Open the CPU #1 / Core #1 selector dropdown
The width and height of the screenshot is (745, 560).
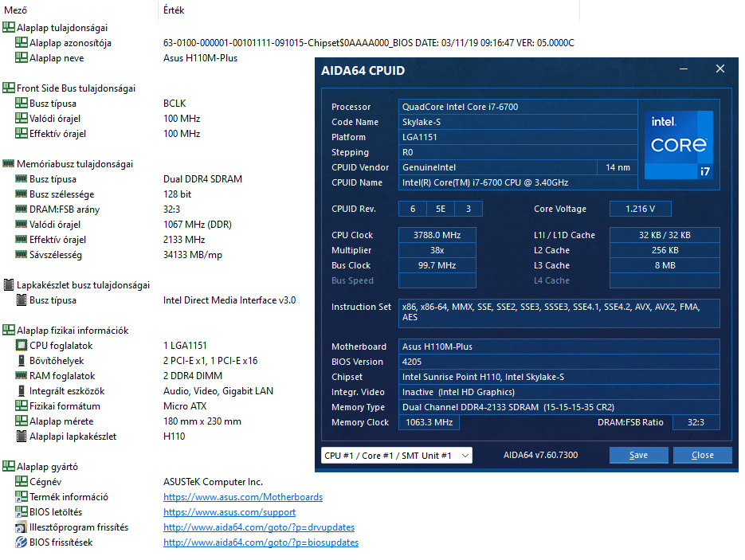pyautogui.click(x=396, y=456)
